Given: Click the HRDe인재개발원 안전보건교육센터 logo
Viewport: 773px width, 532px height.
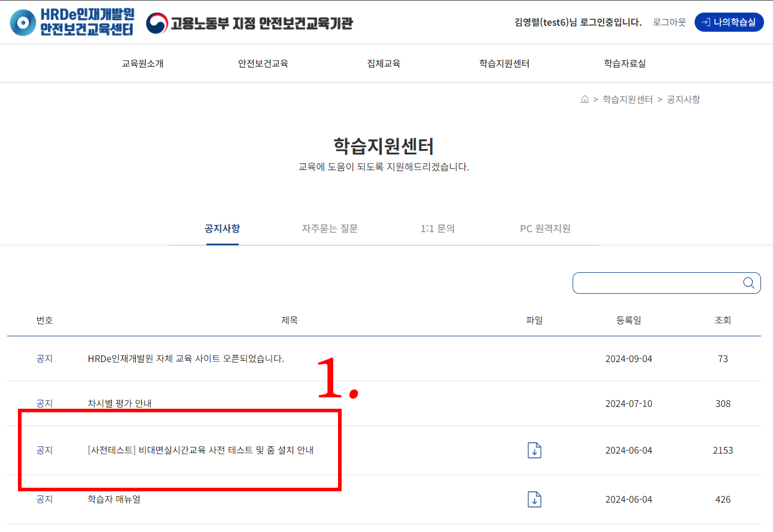Looking at the screenshot, I should point(72,22).
